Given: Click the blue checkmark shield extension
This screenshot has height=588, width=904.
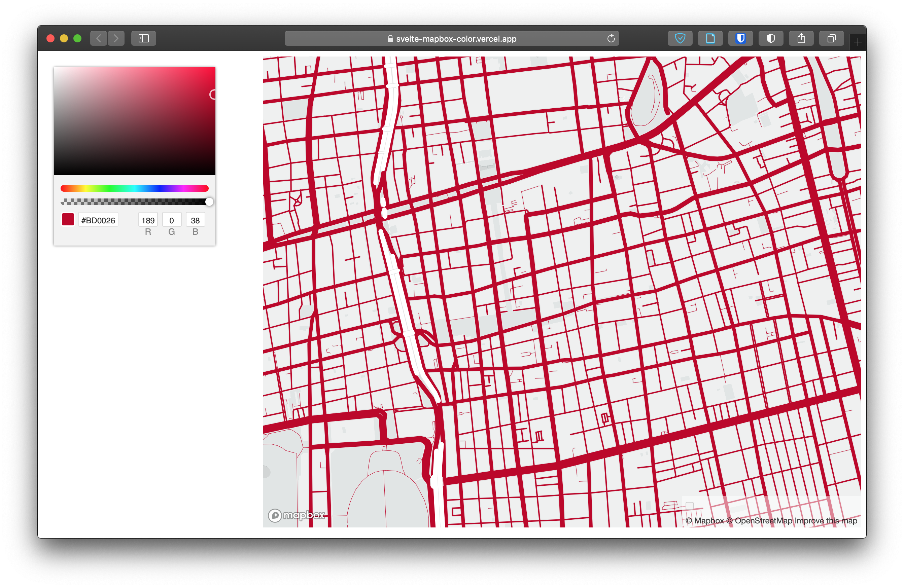Looking at the screenshot, I should pos(680,38).
